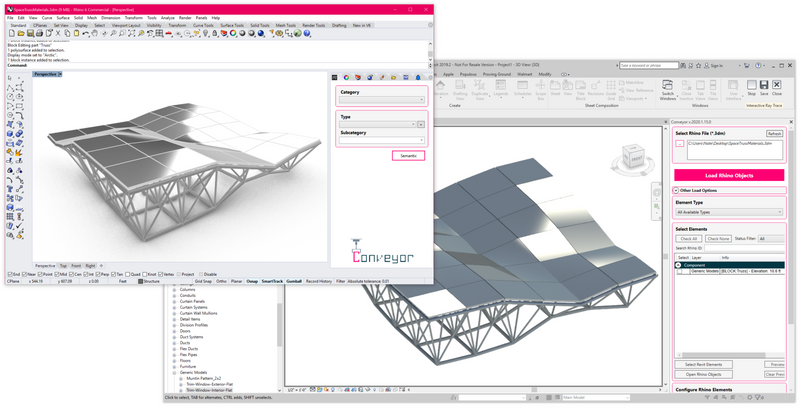Click the Print icon in Rhino toolbar
This screenshot has height=408, width=800.
[x=39, y=33]
